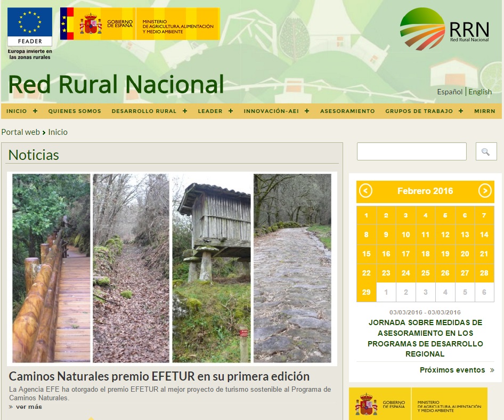The image size is (504, 420).
Task: Click 'ver más' under Caminos Naturales news
Action: (28, 407)
